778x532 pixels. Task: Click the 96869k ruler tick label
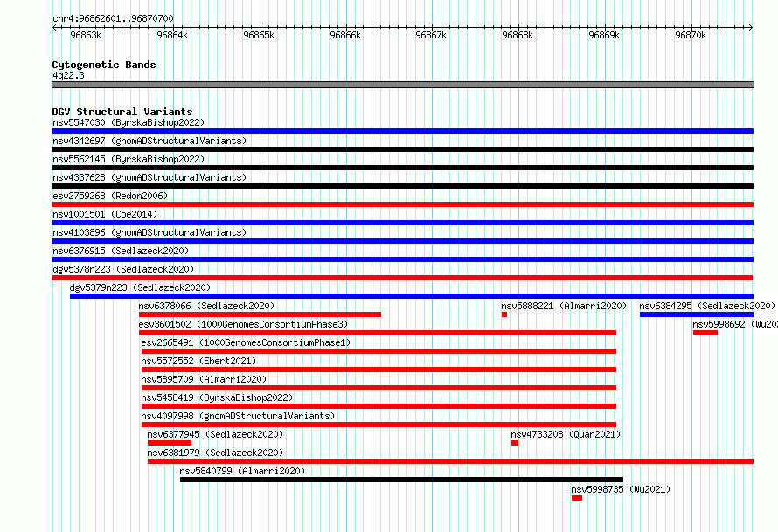pos(604,35)
